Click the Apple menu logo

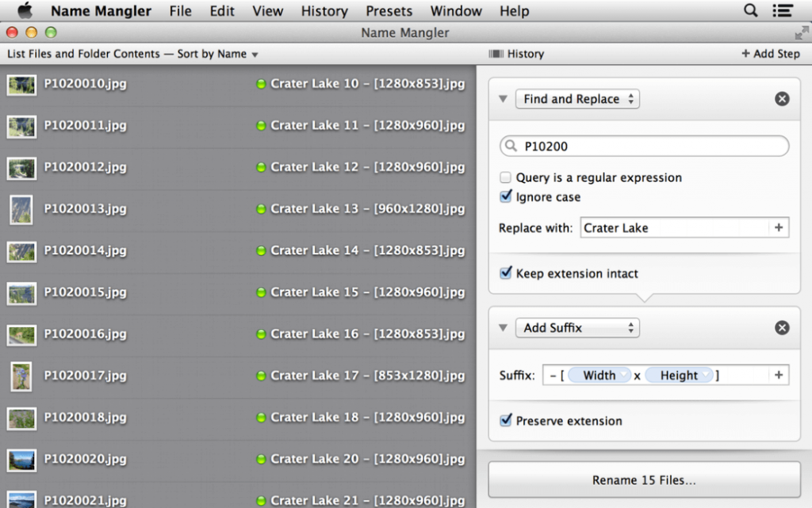(x=25, y=11)
